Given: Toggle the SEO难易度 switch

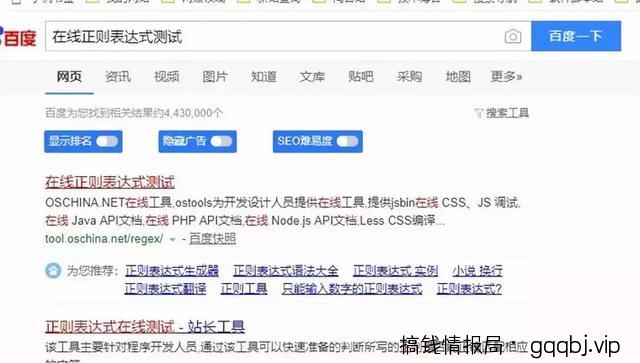Looking at the screenshot, I should 347,141.
